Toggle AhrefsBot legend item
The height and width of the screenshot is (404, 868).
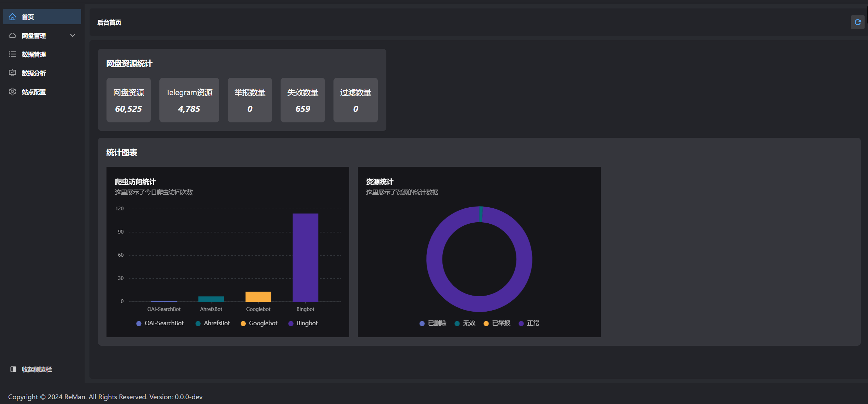tap(213, 323)
